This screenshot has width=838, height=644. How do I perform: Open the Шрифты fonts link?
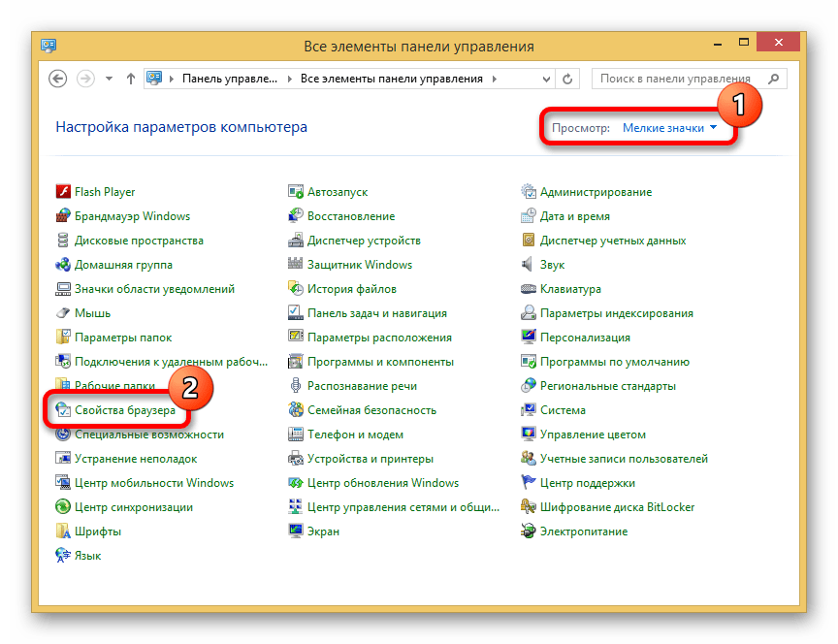click(x=98, y=531)
